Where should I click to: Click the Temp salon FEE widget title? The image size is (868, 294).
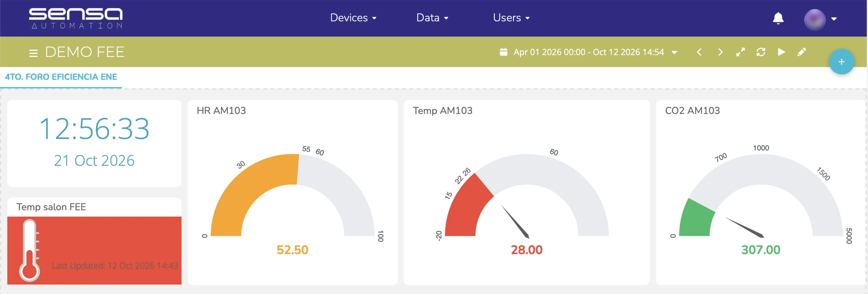pyautogui.click(x=51, y=207)
